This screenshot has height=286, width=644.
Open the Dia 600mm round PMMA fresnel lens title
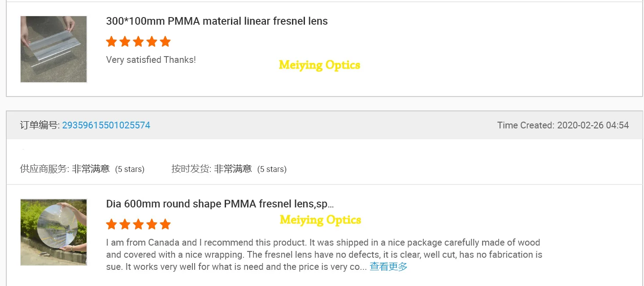tap(220, 204)
